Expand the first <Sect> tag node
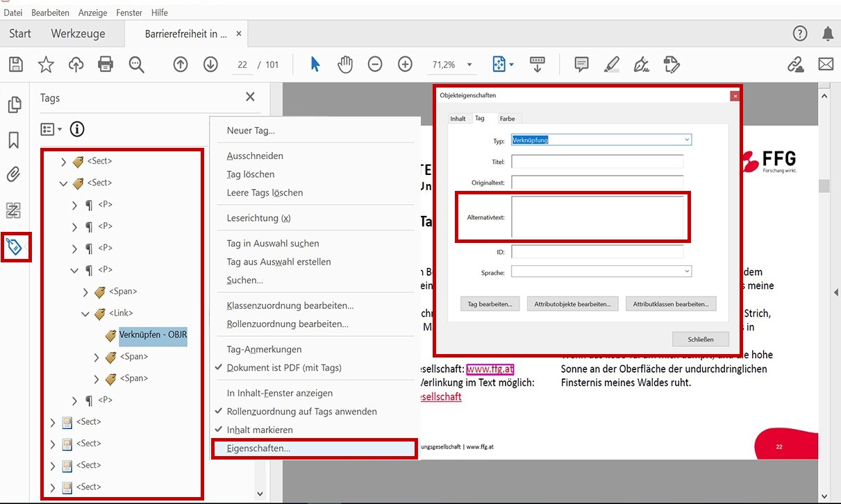Screen dimensions: 841x504 [x=63, y=161]
